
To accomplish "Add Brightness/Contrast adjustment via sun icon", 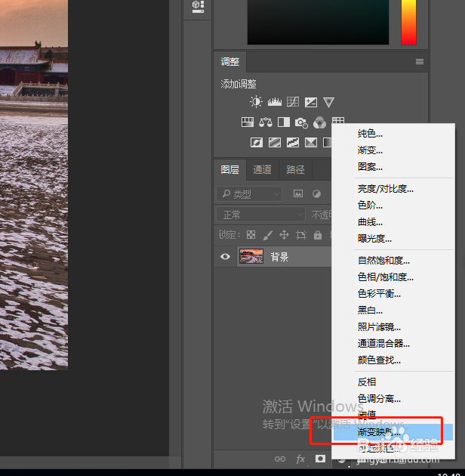I will (256, 102).
